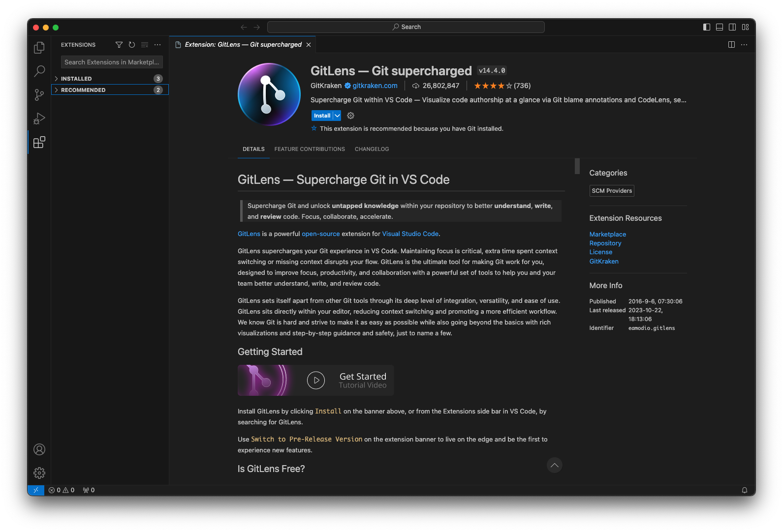Screen dimensions: 783x532
Task: Open the Repository resource link
Action: click(605, 243)
